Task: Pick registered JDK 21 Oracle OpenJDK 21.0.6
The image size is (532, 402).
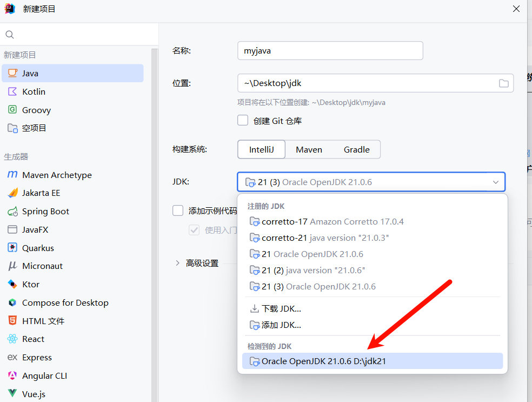Action: tap(373, 254)
